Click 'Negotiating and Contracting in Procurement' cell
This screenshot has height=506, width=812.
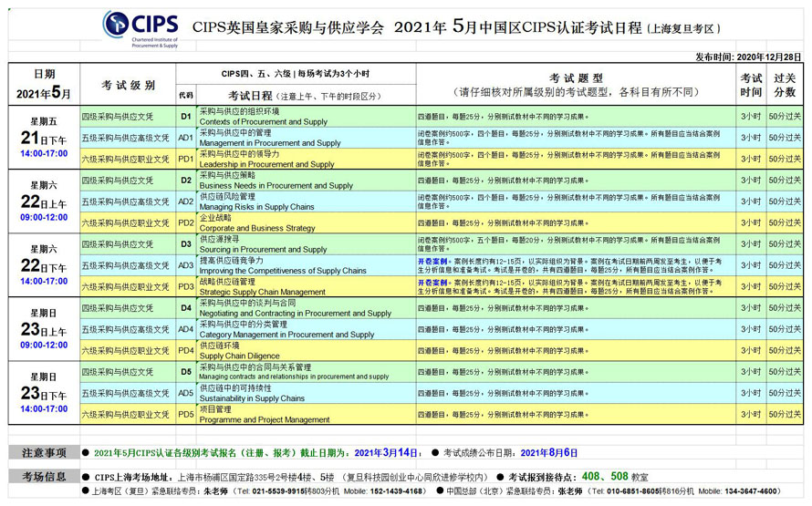307,308
